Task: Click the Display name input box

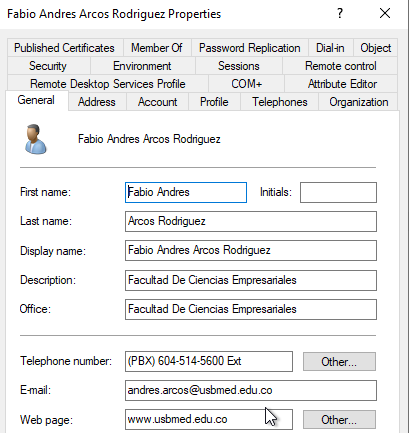Action: click(x=251, y=250)
